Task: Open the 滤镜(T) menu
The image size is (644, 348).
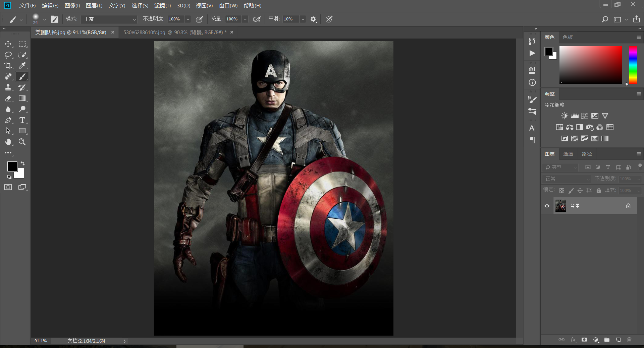Action: point(162,6)
